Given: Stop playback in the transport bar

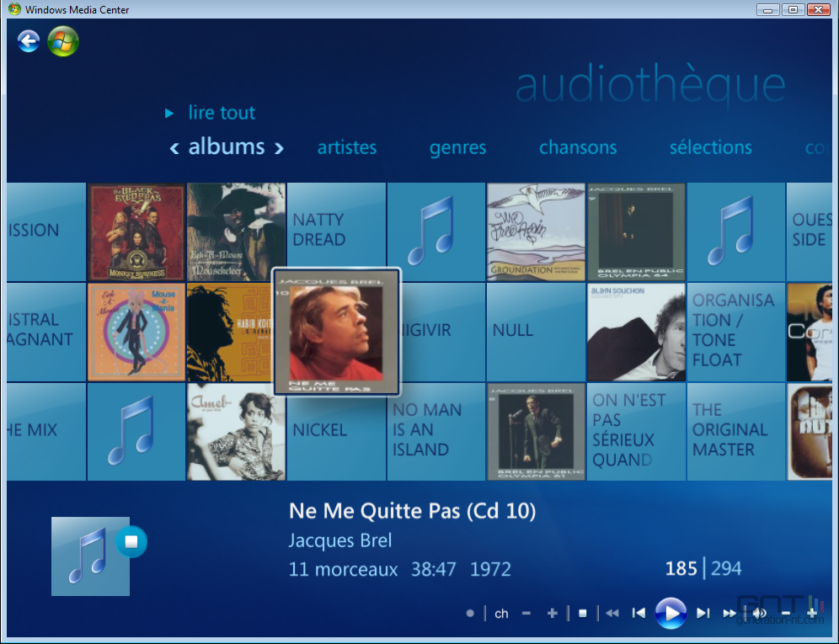Looking at the screenshot, I should 583,614.
